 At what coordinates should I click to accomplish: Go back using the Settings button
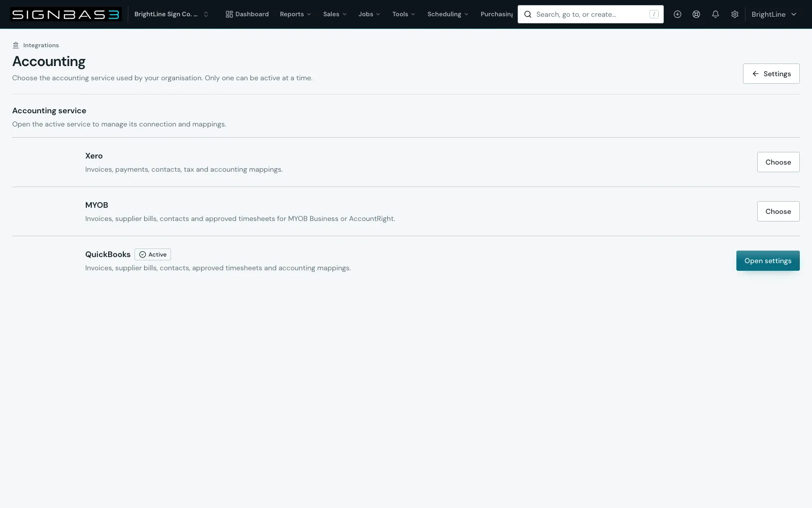coord(771,74)
